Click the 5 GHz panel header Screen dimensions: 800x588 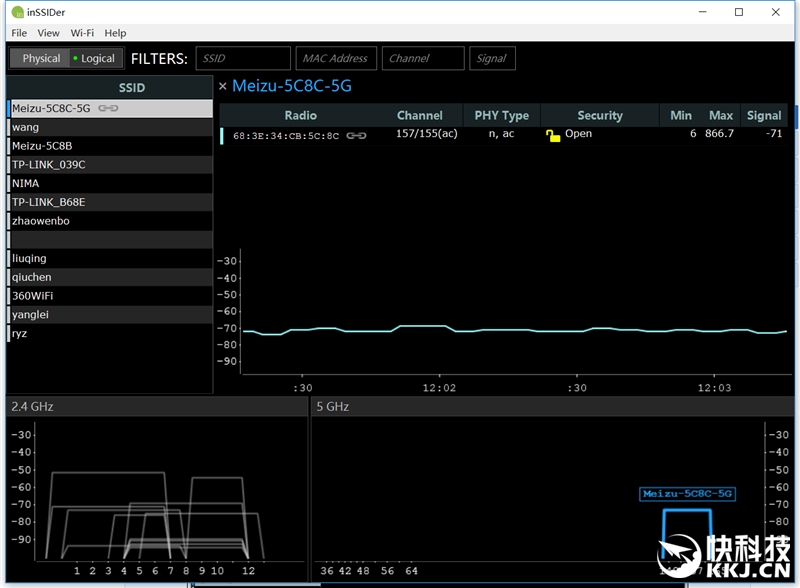552,407
